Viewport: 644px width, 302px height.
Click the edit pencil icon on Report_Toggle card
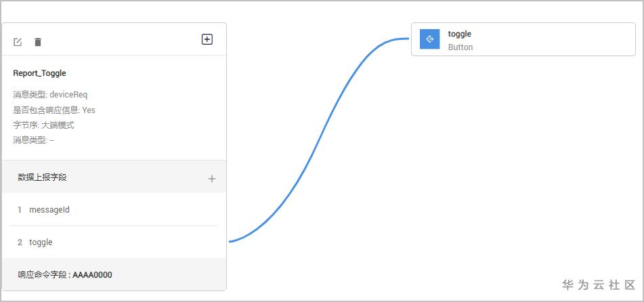(x=18, y=42)
